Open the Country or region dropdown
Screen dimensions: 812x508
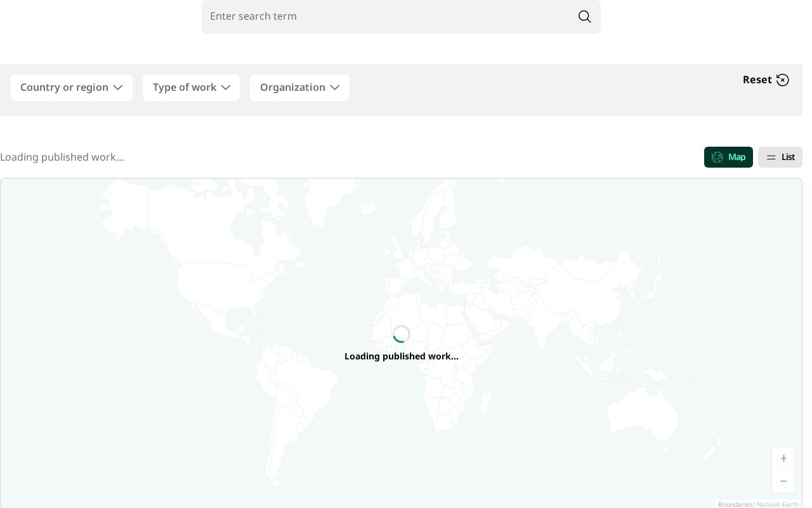[x=71, y=88]
